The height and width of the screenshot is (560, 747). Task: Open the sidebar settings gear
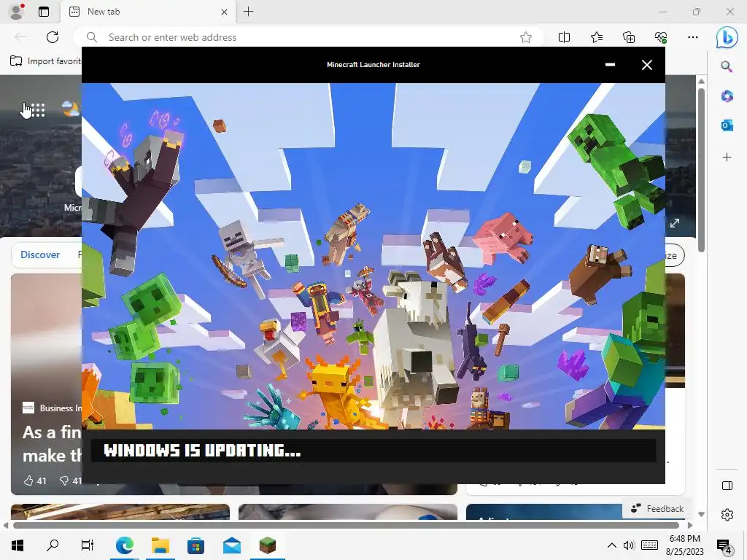coord(727,515)
